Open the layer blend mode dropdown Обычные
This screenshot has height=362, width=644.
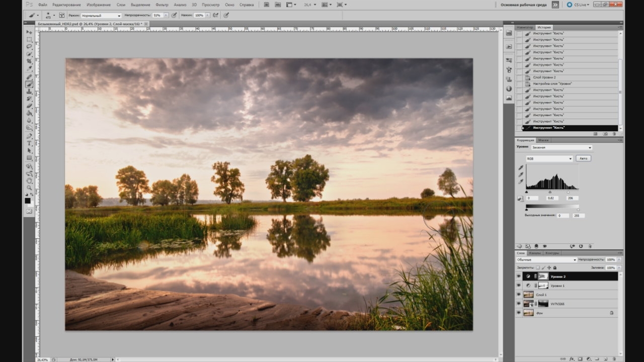coord(546,260)
